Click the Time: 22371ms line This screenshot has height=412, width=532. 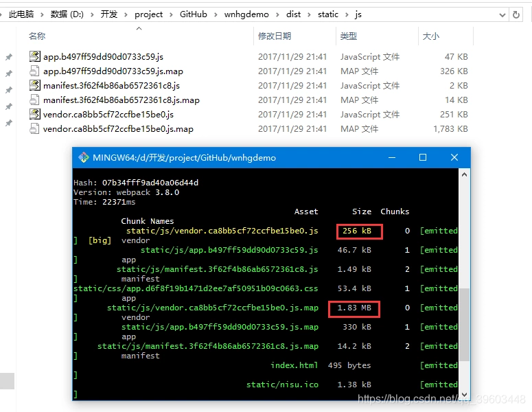tap(104, 202)
